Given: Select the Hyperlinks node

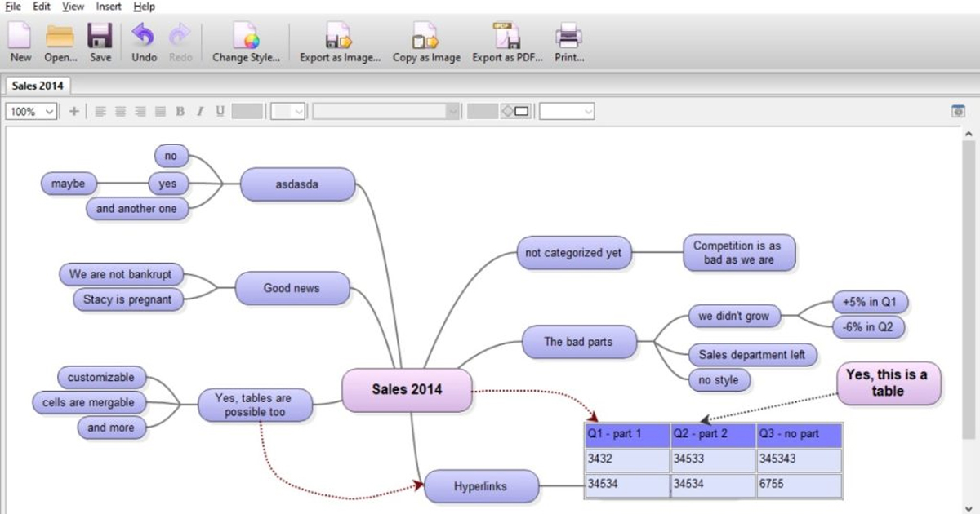Looking at the screenshot, I should click(480, 486).
